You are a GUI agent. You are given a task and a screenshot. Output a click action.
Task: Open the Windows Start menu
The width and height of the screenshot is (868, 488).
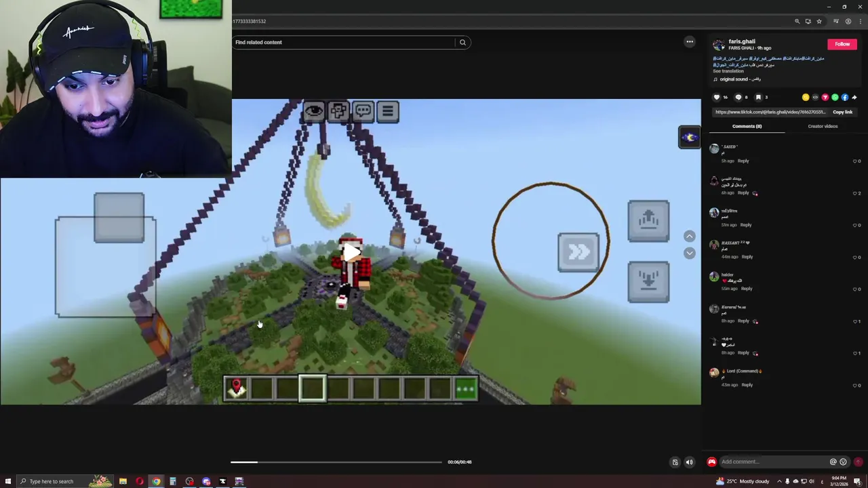point(8,481)
